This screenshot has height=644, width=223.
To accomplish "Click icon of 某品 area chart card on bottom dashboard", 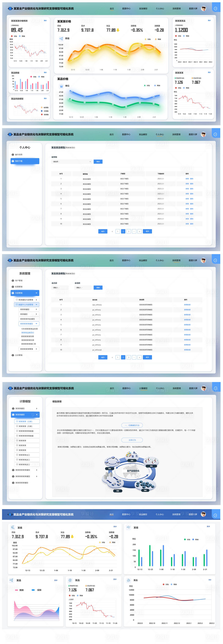I will (11, 580).
